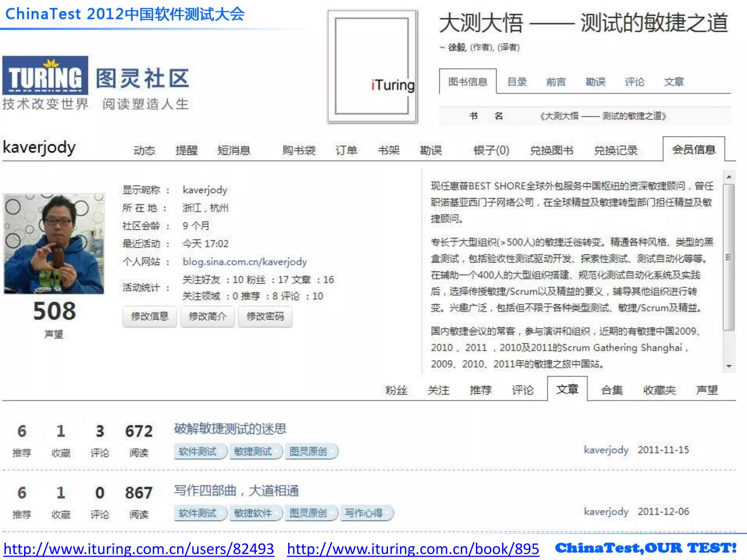The image size is (747, 560).
Task: Click the TURING logo image
Action: [x=45, y=75]
